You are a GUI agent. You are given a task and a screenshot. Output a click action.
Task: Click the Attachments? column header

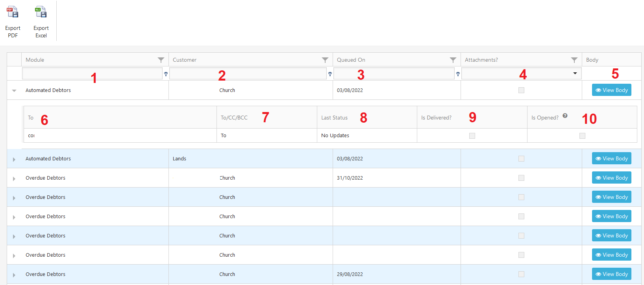(x=481, y=60)
